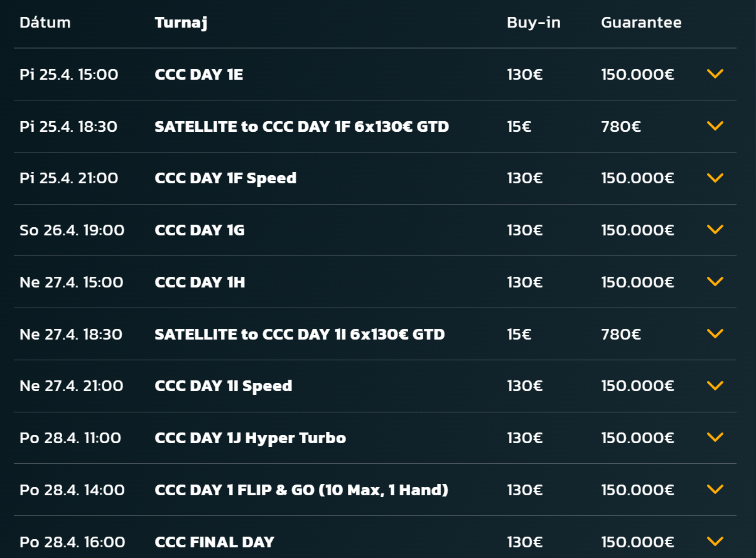Viewport: 756px width, 558px height.
Task: Click the Buy-in column header
Action: [x=534, y=23]
